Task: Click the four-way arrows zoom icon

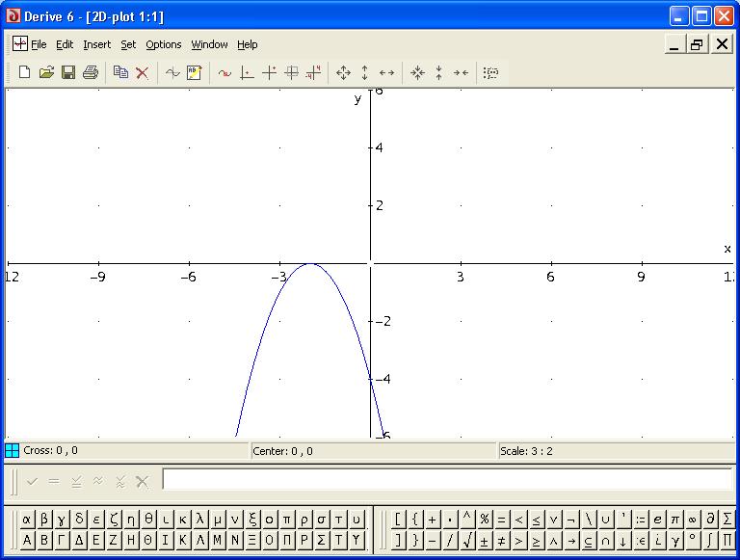Action: tap(343, 72)
